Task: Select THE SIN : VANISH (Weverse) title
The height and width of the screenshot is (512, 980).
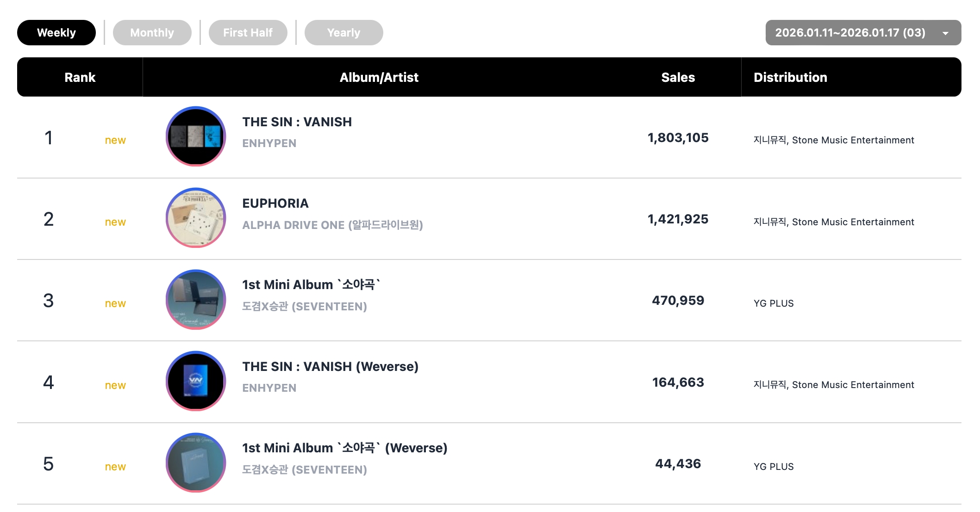Action: [330, 367]
